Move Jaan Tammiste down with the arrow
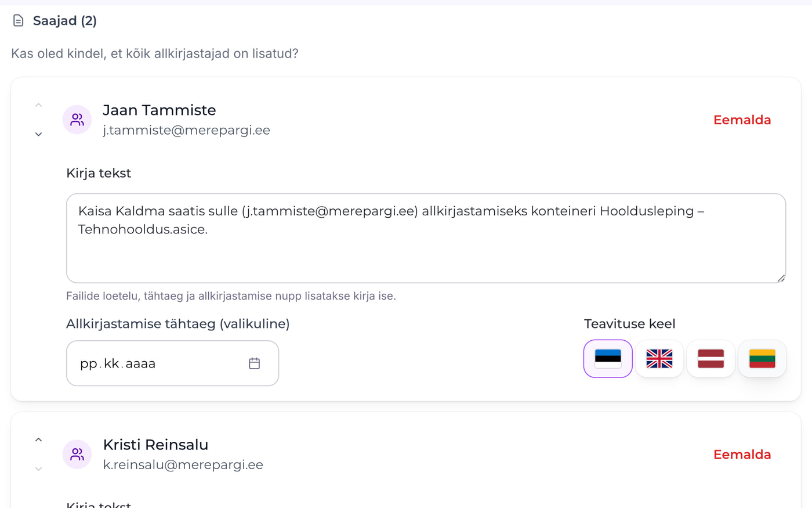This screenshot has width=812, height=508. coord(38,134)
